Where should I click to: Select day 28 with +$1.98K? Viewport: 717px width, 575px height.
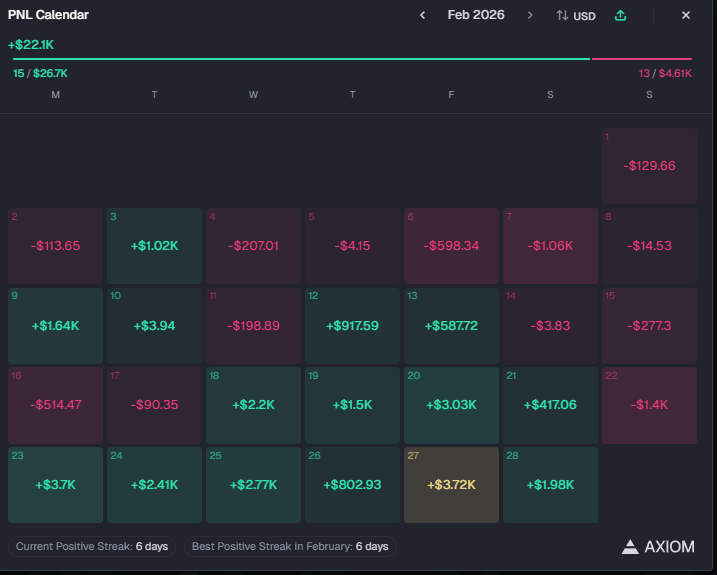[550, 485]
